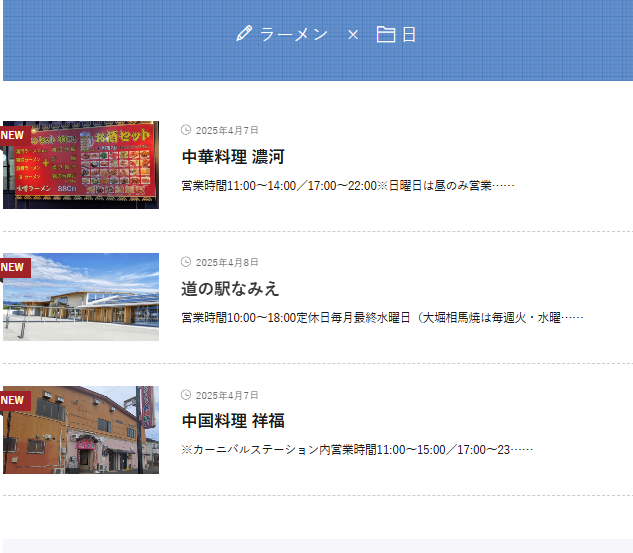The image size is (633, 553).
Task: Click the NEW badge on 濃河 thumbnail
Action: pos(15,135)
